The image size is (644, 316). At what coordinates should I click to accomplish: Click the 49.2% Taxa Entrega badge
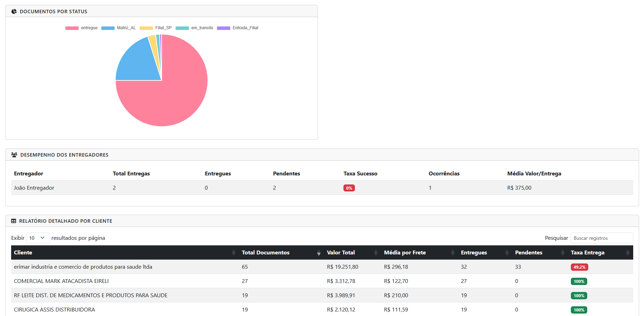579,267
